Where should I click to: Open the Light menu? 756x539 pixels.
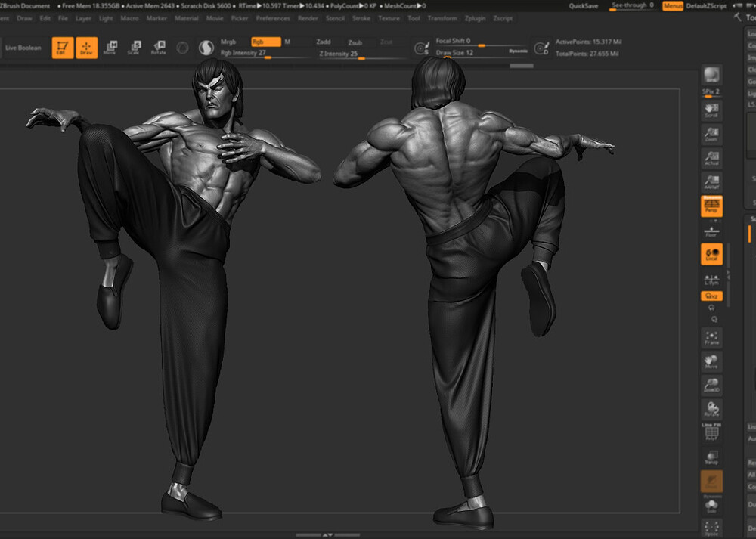pos(106,18)
